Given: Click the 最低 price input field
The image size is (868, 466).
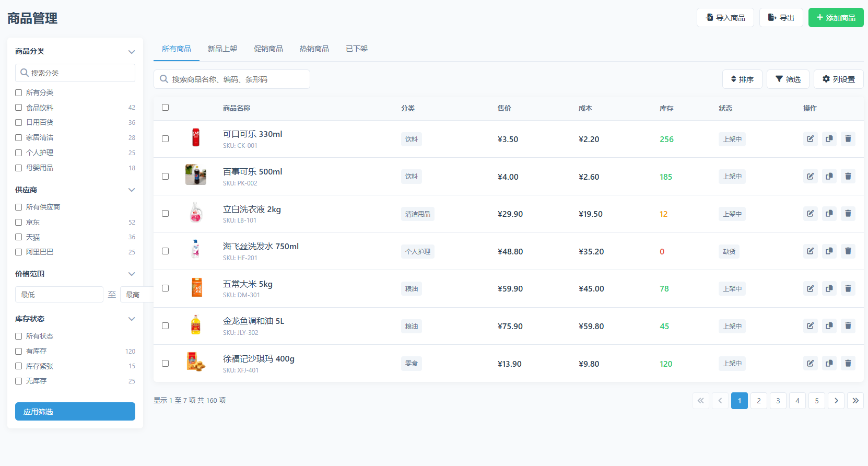Looking at the screenshot, I should 59,295.
